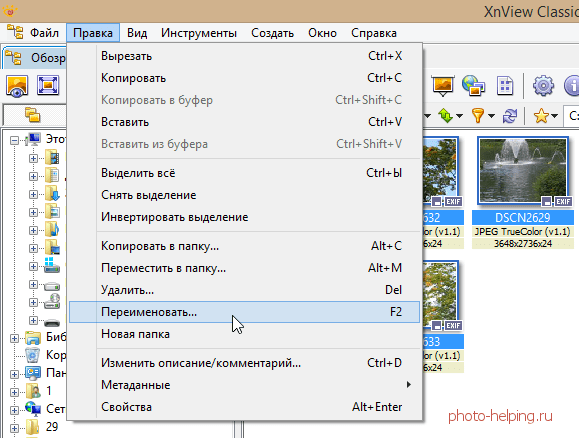Select the music folder icon in tree

[x=52, y=229]
